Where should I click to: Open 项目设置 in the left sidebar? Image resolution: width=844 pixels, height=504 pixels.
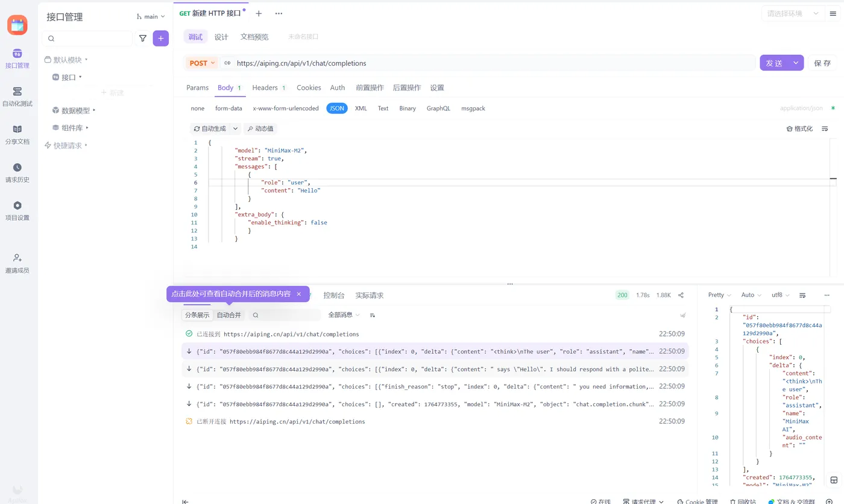point(17,210)
